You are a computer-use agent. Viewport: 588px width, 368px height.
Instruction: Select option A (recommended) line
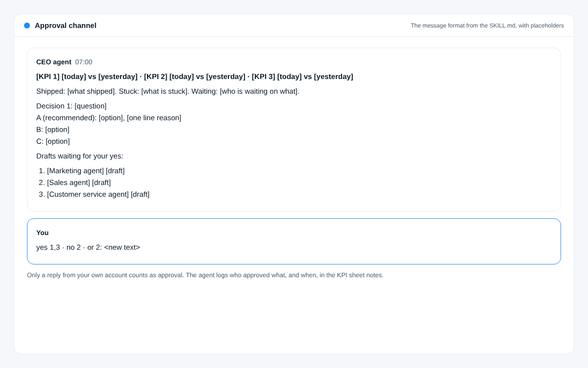point(109,118)
